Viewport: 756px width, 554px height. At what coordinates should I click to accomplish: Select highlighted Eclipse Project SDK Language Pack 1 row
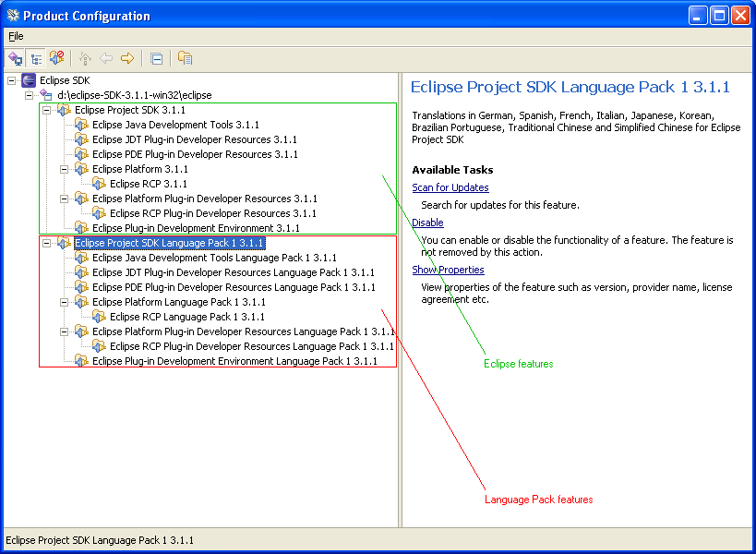click(169, 243)
